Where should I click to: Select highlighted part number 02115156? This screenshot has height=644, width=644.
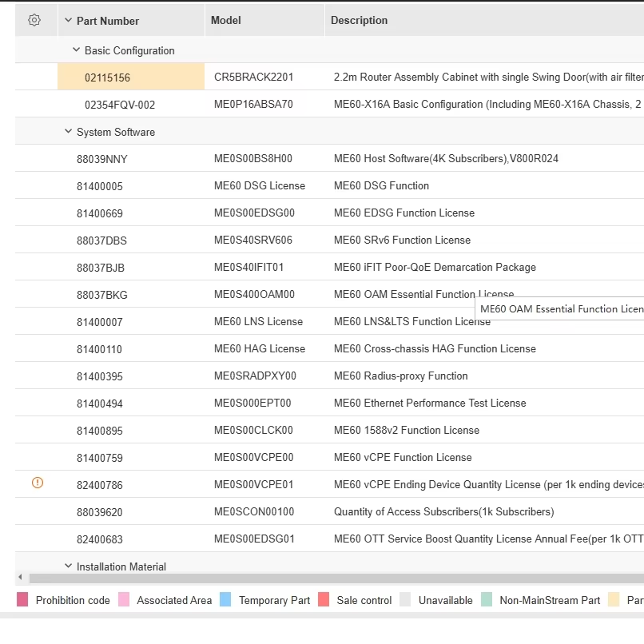tap(107, 78)
